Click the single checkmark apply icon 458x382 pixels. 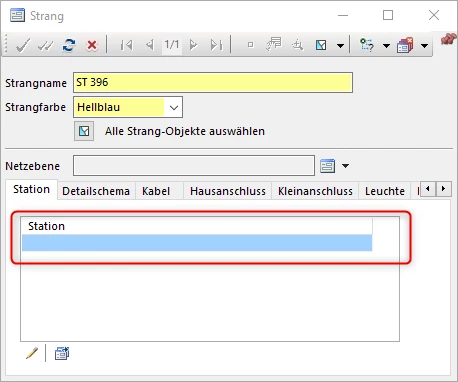pyautogui.click(x=23, y=45)
